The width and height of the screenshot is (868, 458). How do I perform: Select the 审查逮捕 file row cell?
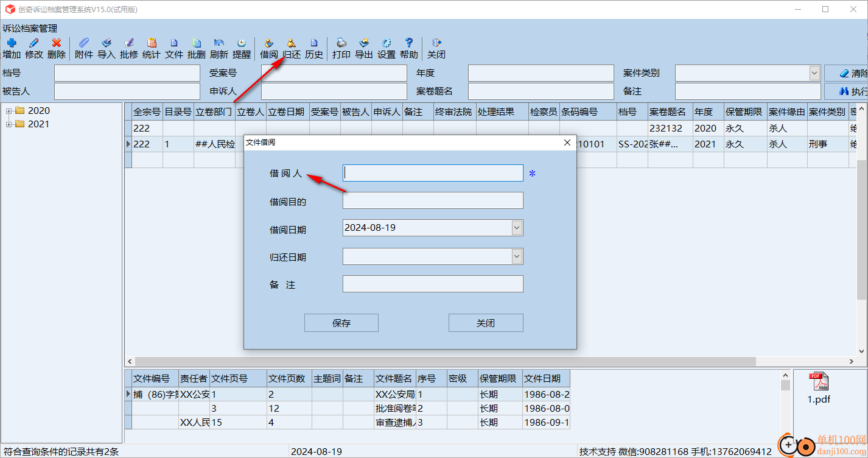pos(394,422)
